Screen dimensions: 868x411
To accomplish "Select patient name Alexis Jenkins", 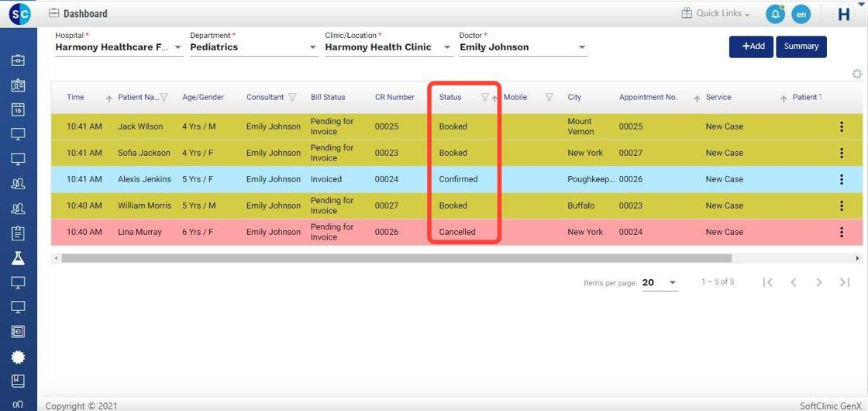I will click(x=144, y=179).
